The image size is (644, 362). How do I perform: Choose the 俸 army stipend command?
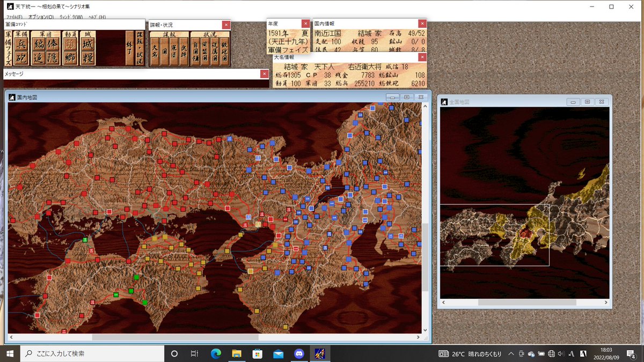coord(53,44)
